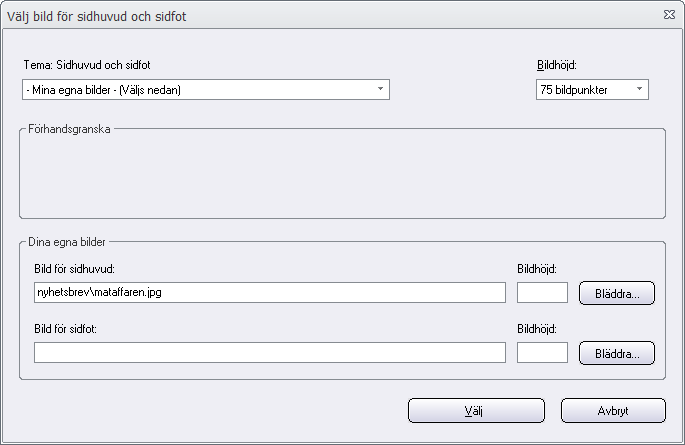Click the 'Mina egna bilder' theme combo text
This screenshot has width=685, height=445.
pos(104,90)
